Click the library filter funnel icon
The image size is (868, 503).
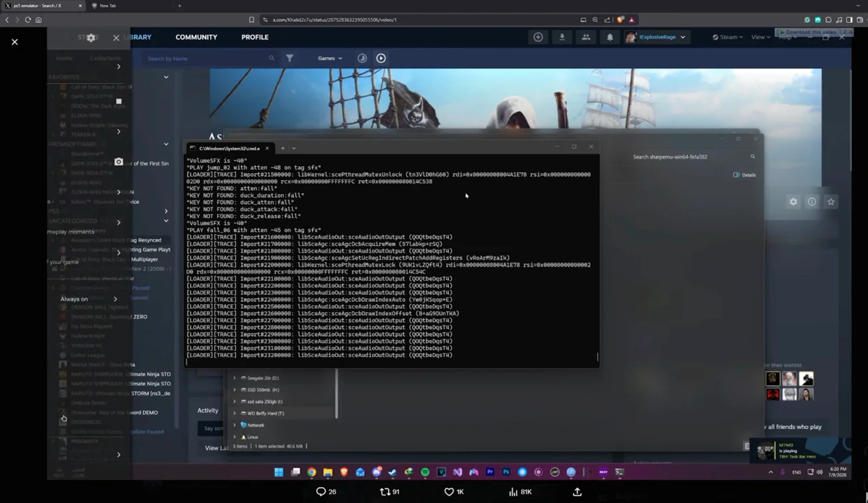tap(289, 58)
